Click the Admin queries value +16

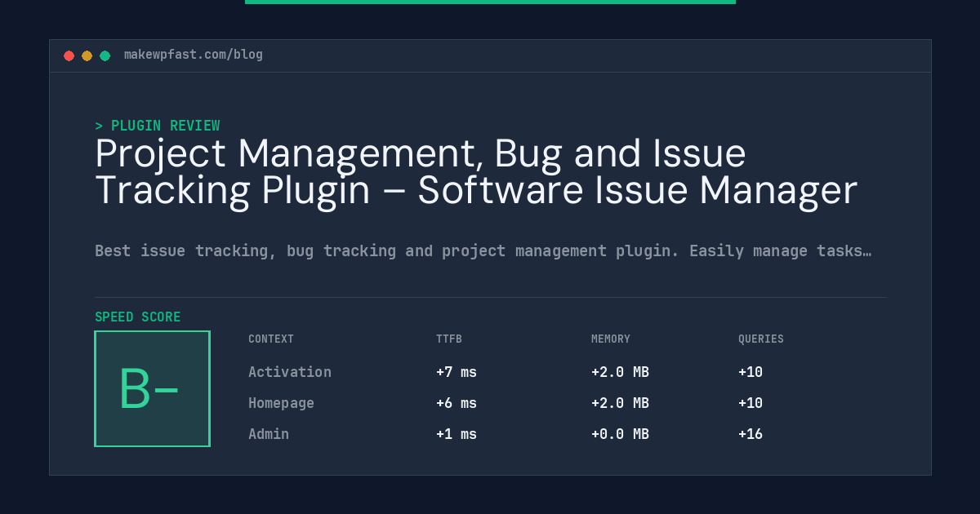point(751,434)
